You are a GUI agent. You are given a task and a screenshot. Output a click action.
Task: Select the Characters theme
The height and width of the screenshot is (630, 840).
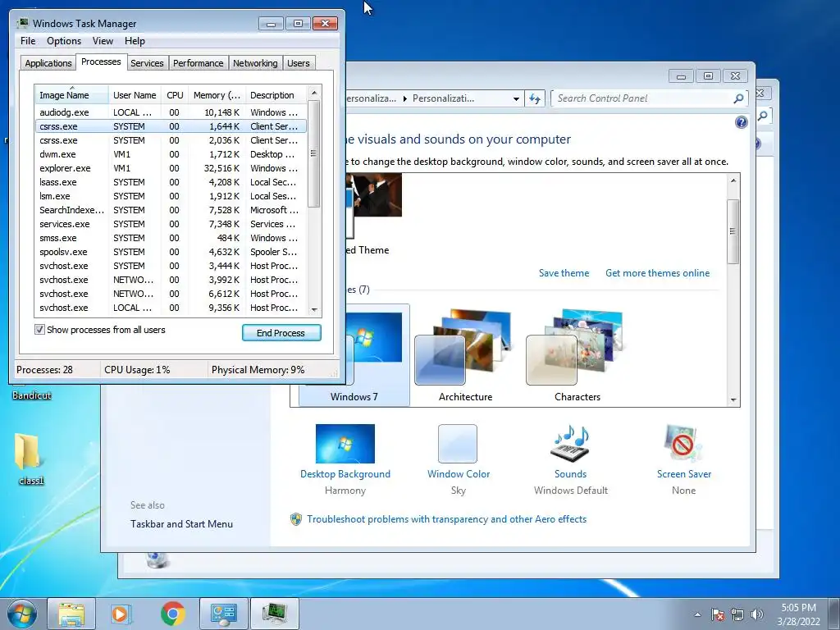(577, 356)
